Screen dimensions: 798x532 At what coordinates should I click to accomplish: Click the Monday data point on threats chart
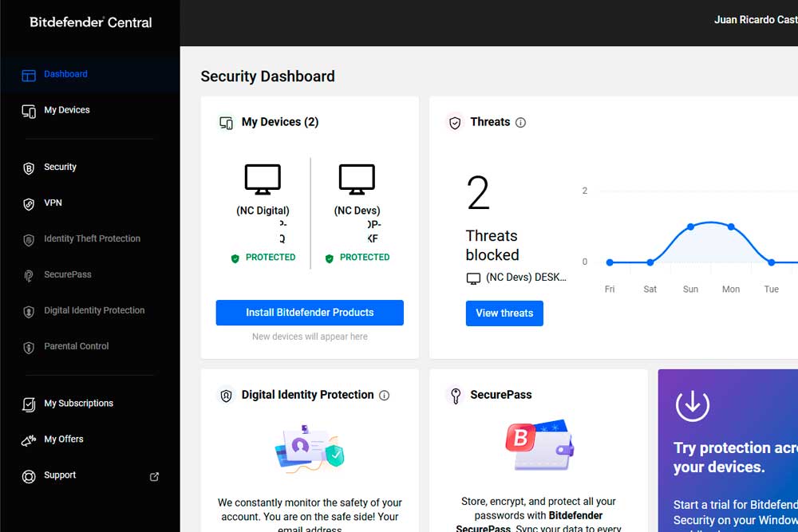[731, 227]
